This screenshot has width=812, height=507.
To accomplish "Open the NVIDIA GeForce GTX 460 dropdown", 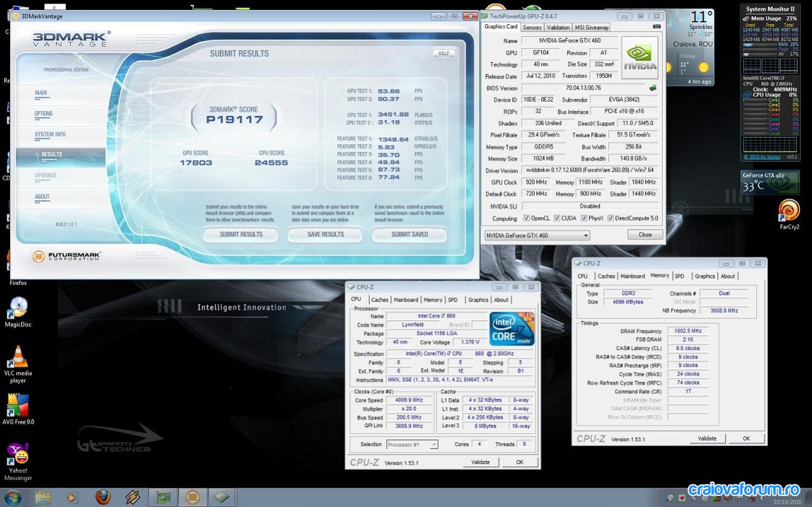I will 537,235.
